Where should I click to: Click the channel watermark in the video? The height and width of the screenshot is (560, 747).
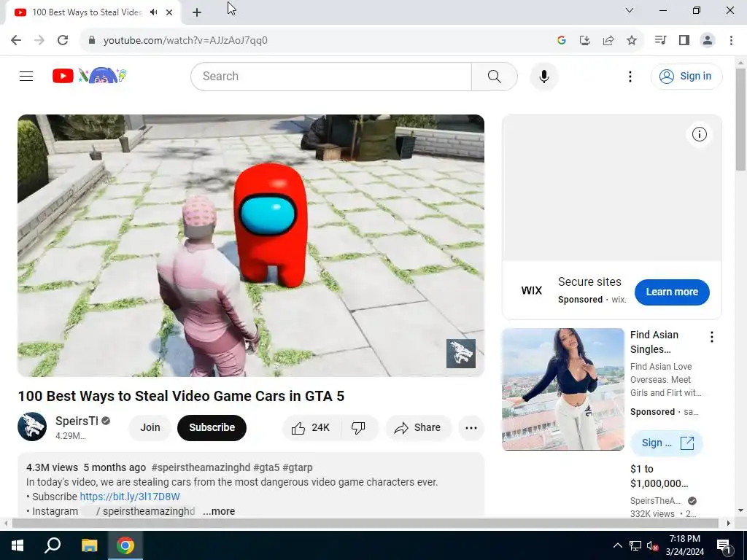coord(461,354)
